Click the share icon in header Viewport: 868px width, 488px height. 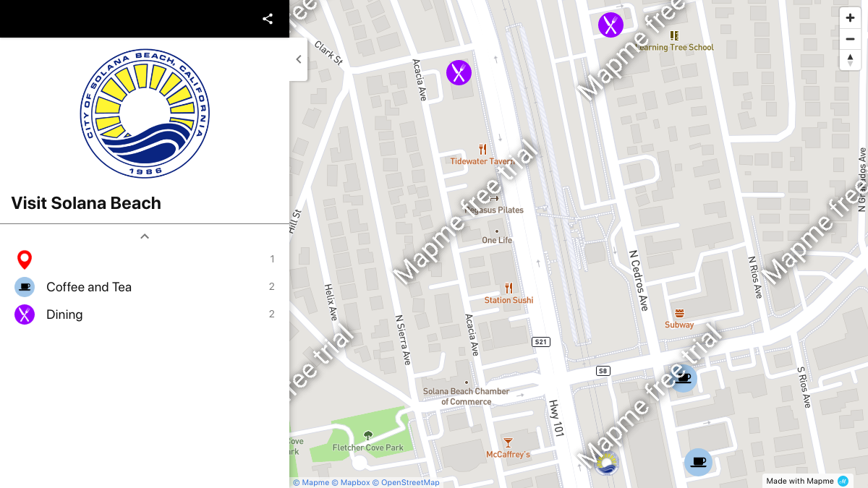(268, 19)
